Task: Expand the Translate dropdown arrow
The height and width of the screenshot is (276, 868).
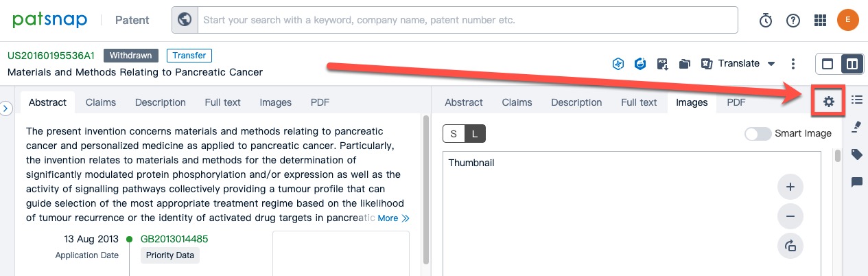Action: [771, 64]
